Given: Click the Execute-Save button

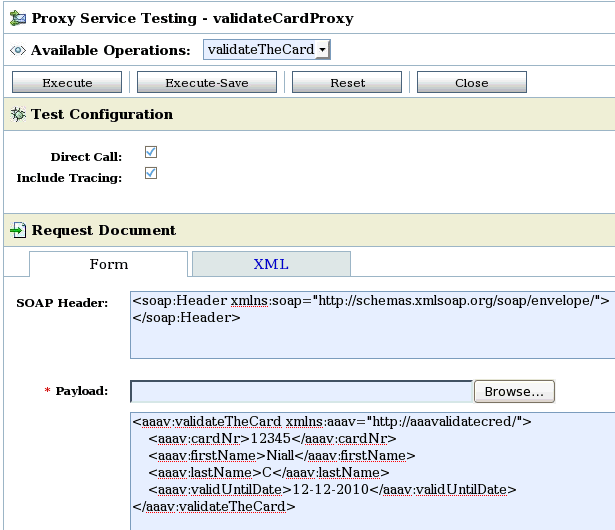Looking at the screenshot, I should coord(207,82).
